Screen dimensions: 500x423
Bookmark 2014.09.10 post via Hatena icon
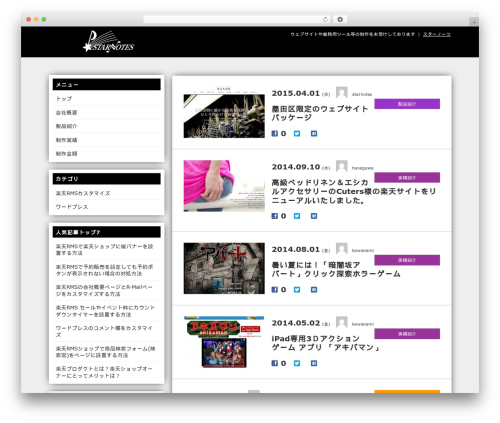pyautogui.click(x=314, y=216)
